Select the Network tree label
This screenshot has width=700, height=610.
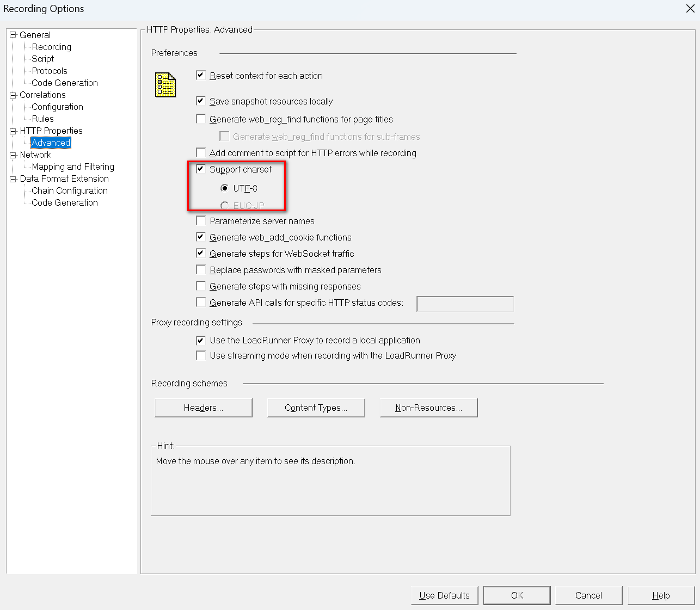35,155
